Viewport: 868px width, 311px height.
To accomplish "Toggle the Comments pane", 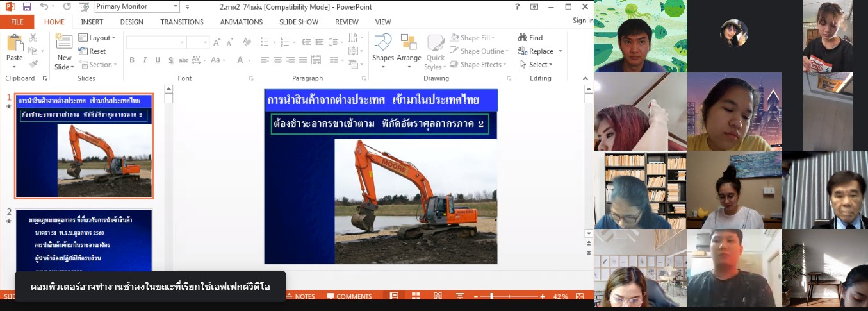I will tap(349, 296).
